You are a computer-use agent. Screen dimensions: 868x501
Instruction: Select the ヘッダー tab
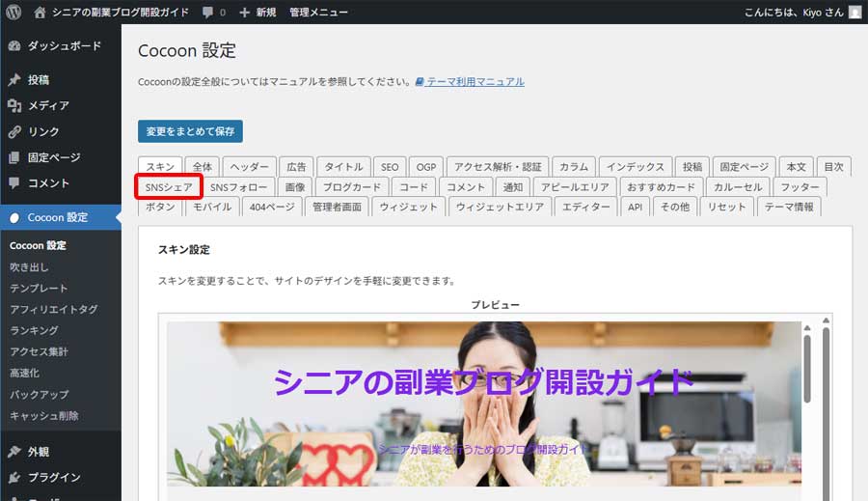pos(249,167)
